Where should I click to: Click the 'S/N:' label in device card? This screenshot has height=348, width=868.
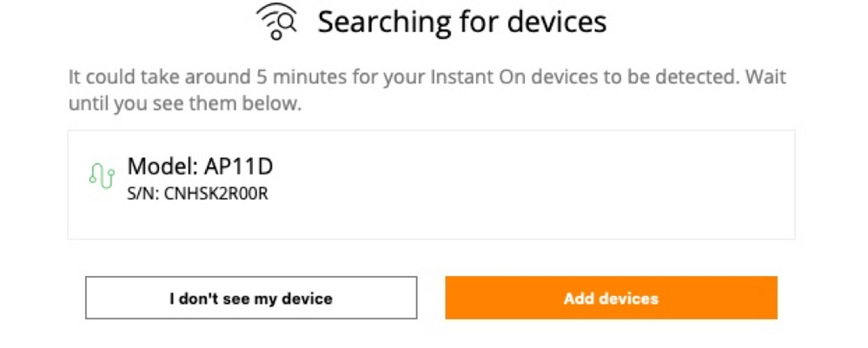144,194
